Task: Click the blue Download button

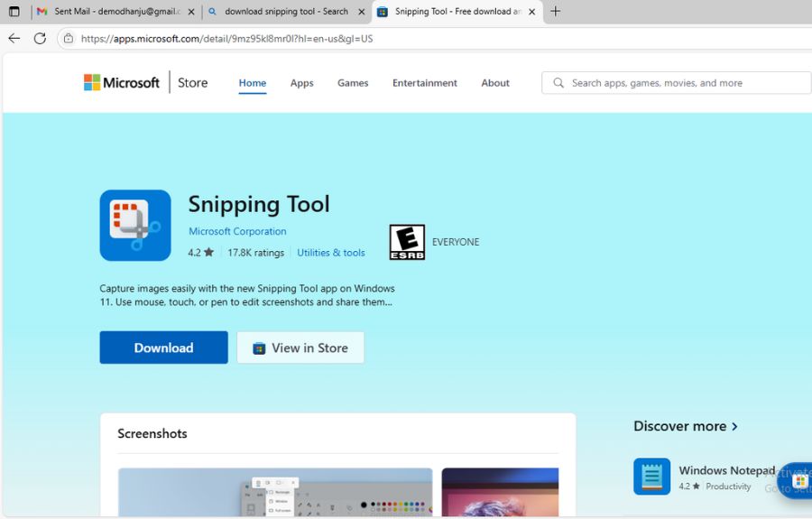Action: 163,348
